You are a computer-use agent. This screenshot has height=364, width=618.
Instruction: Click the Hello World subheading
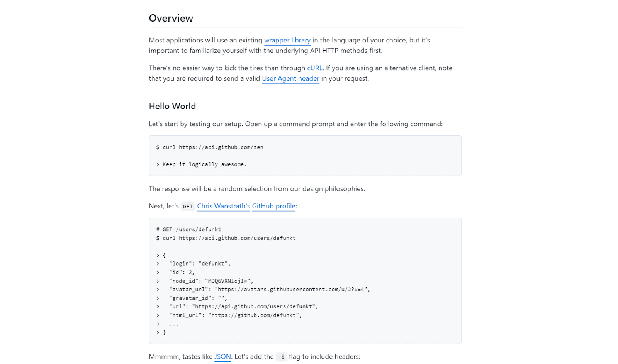pyautogui.click(x=172, y=106)
